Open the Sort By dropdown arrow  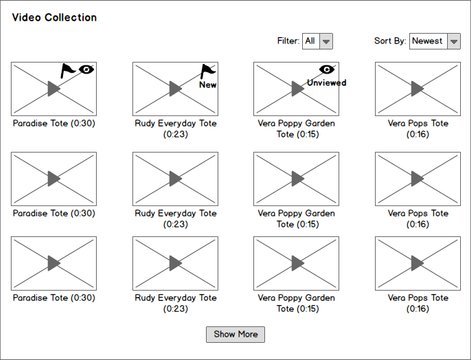pyautogui.click(x=454, y=41)
